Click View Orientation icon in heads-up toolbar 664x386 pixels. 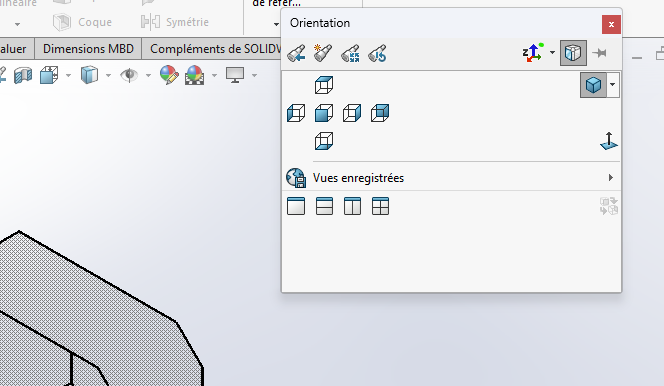49,75
